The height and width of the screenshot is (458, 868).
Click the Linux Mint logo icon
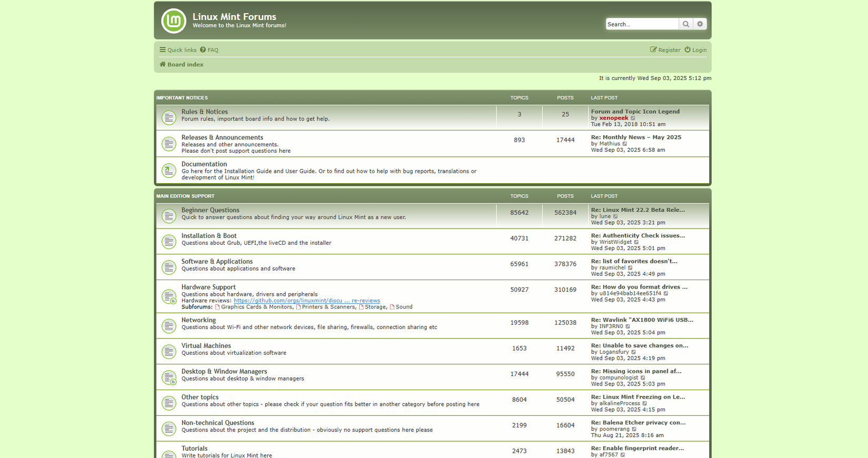pyautogui.click(x=174, y=21)
